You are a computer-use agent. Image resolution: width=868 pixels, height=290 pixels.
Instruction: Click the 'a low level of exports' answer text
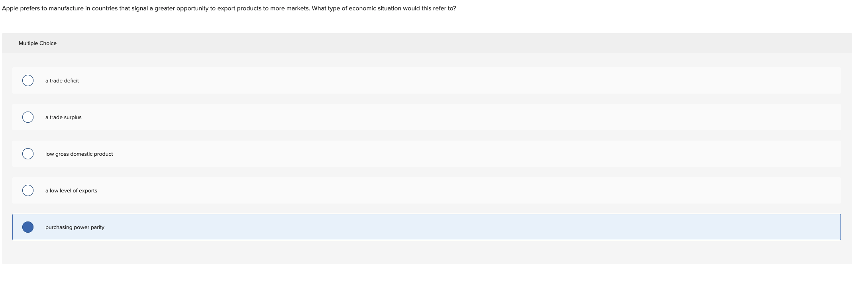point(71,190)
